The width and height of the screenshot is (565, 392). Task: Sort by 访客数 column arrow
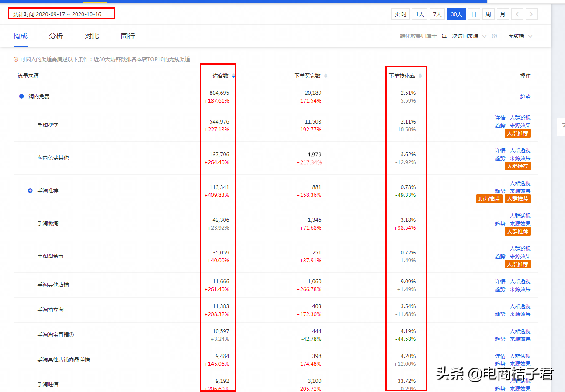(234, 76)
